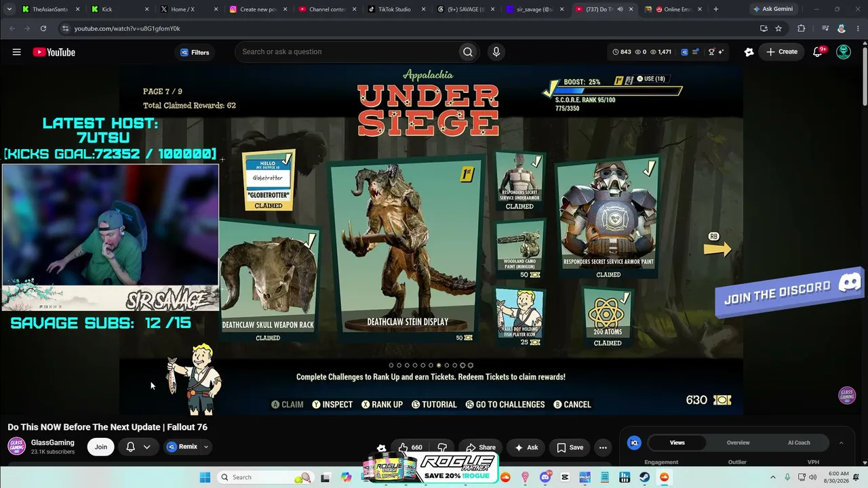
Task: Click the Windows taskbar search box
Action: point(265,477)
